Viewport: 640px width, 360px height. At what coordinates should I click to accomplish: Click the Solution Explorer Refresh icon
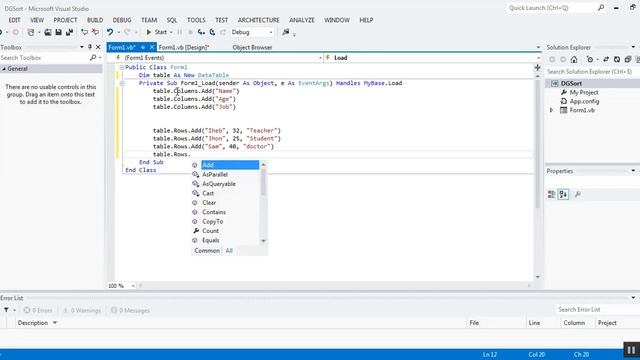617,60
